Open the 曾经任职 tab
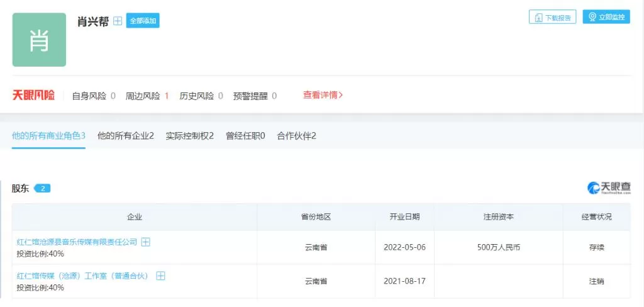This screenshot has height=307, width=644. pos(246,136)
